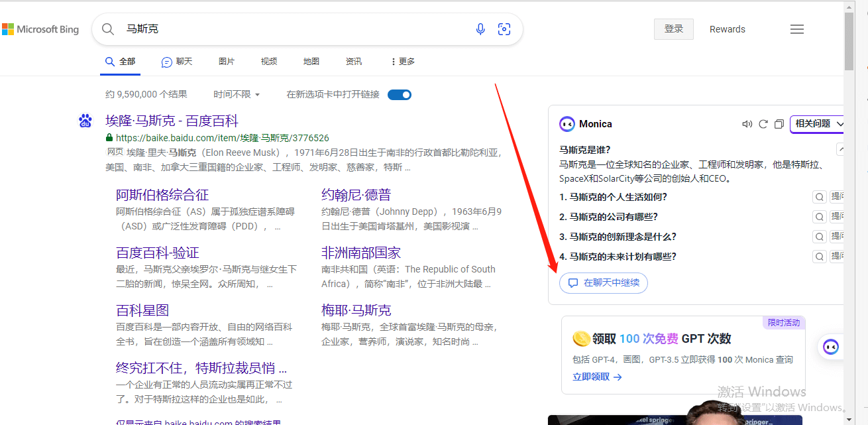Click question text 2. 马斯克的公司有哪些?
The image size is (868, 425).
(609, 217)
